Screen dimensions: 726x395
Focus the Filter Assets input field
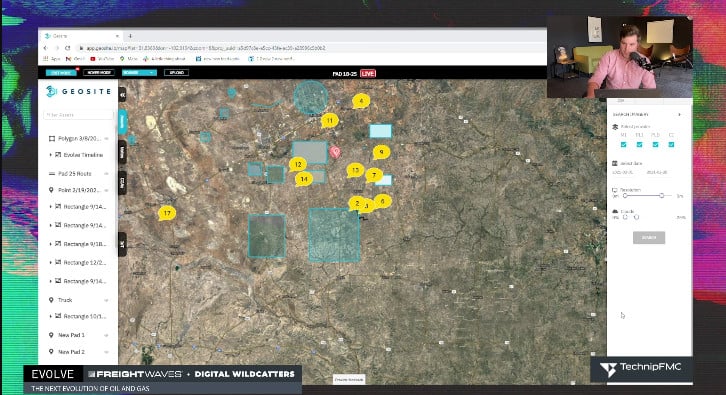78,114
